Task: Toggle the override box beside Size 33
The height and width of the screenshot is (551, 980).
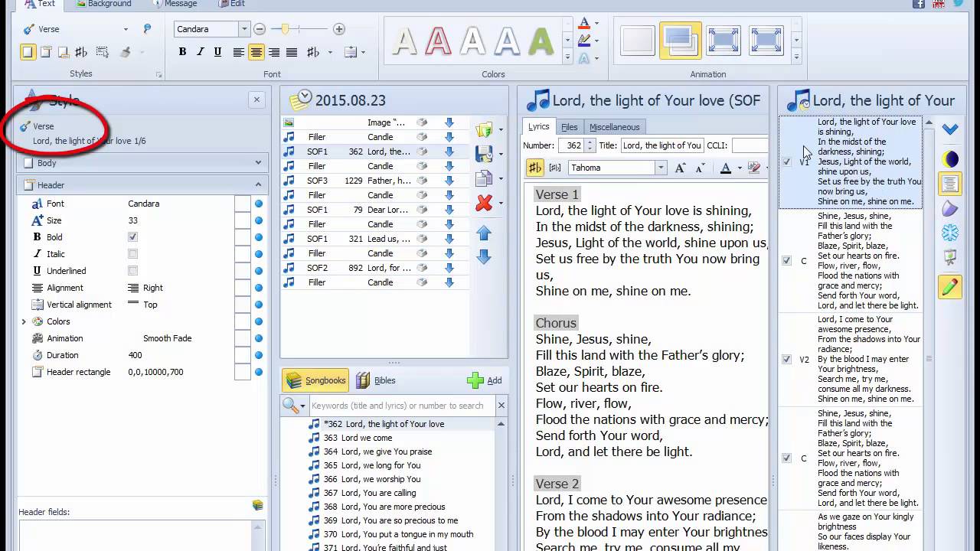Action: point(242,220)
